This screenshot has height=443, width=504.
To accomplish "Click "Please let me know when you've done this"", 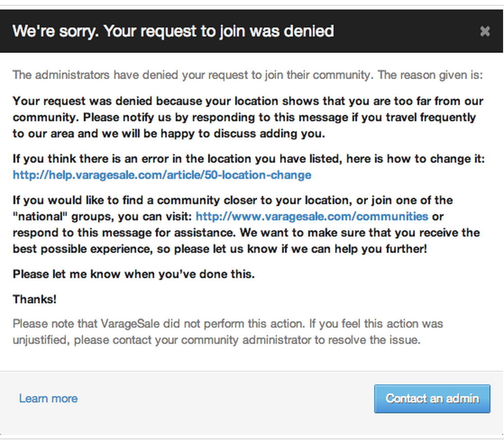I will click(x=133, y=274).
